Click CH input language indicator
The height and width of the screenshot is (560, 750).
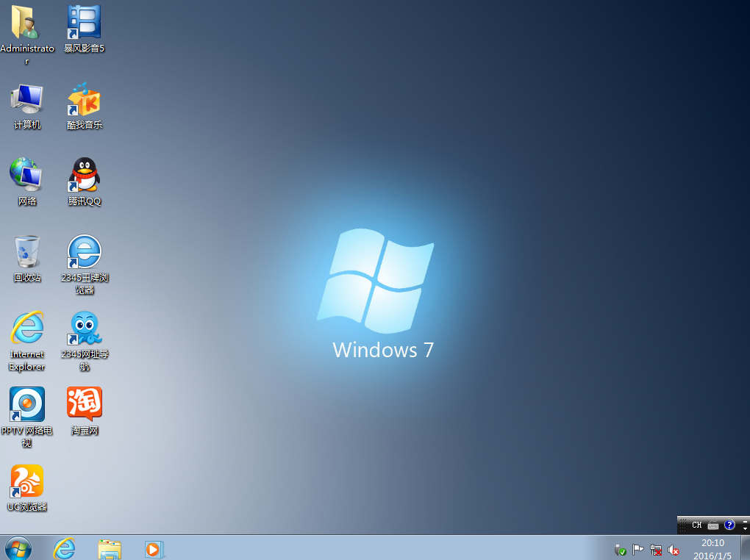coord(697,525)
